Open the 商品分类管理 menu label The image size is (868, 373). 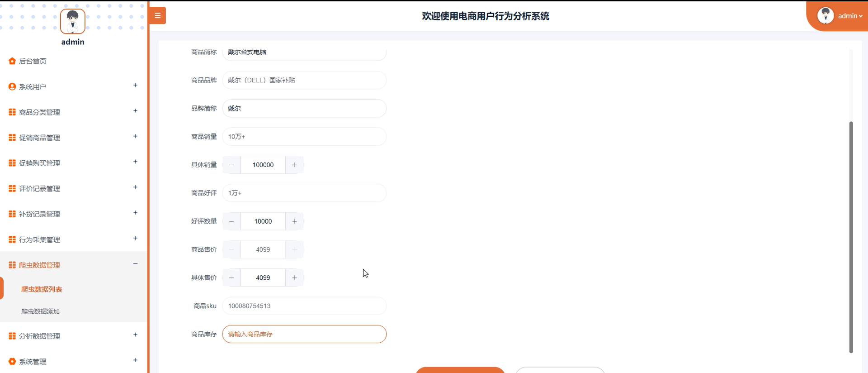point(39,112)
